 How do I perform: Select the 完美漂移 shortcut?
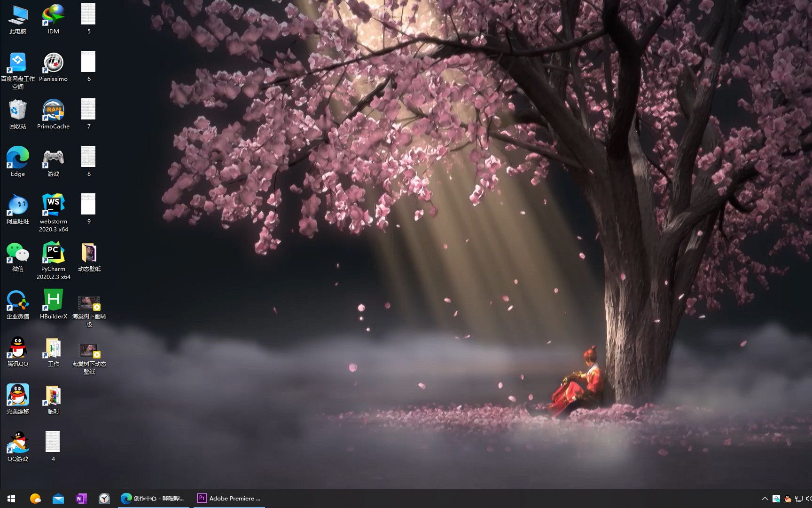coord(18,399)
